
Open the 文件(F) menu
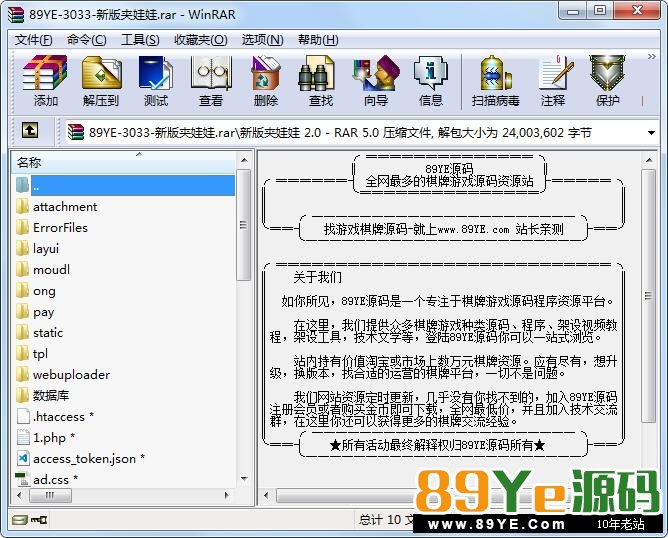click(x=34, y=40)
